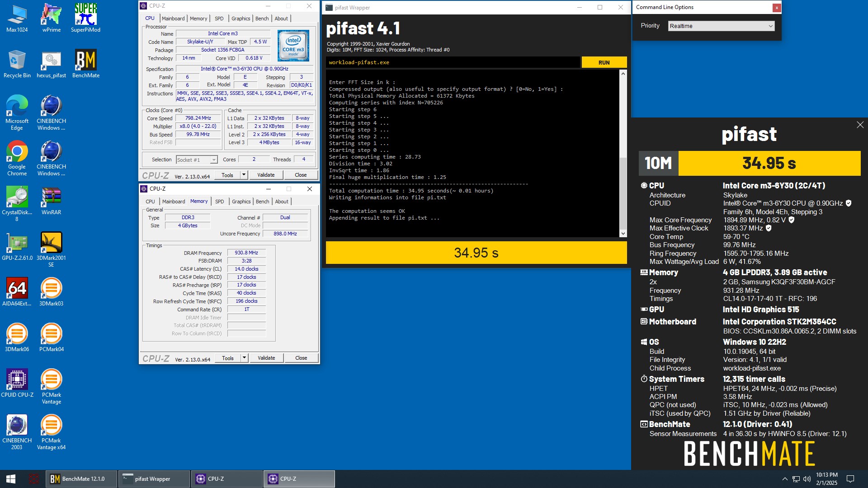
Task: Launch the hexus_pifast shortcut
Action: pos(52,64)
